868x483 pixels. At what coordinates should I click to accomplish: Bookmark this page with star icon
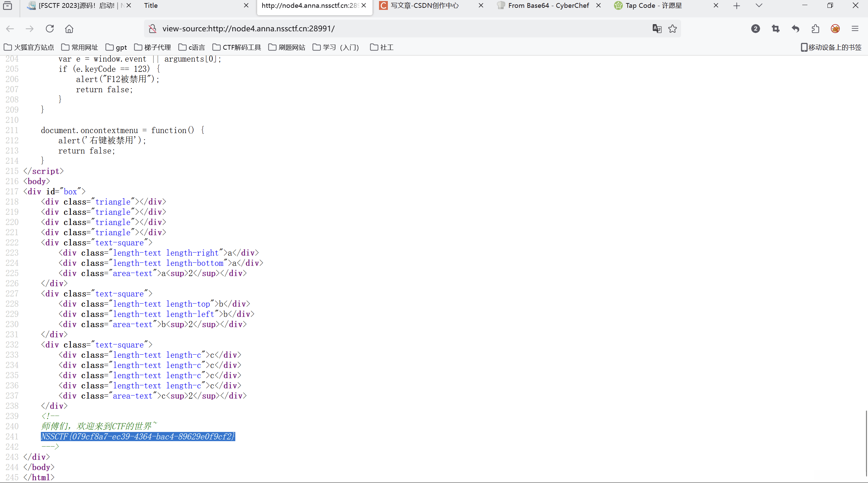[x=673, y=29]
